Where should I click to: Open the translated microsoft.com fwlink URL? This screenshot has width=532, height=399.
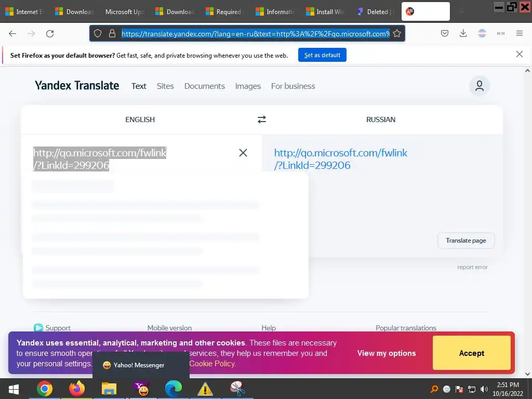coord(341,159)
